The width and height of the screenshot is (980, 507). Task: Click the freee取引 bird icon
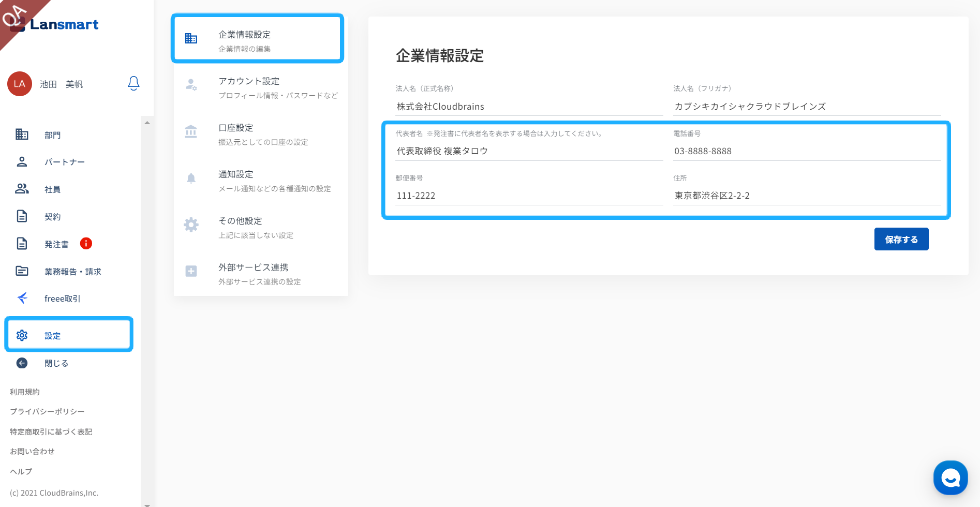click(22, 298)
